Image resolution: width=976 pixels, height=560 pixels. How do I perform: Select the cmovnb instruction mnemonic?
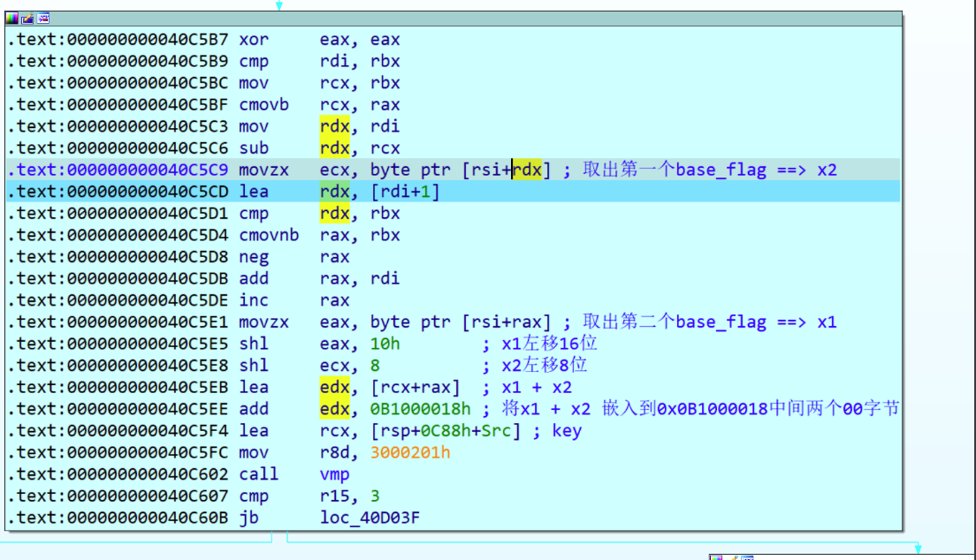[269, 235]
